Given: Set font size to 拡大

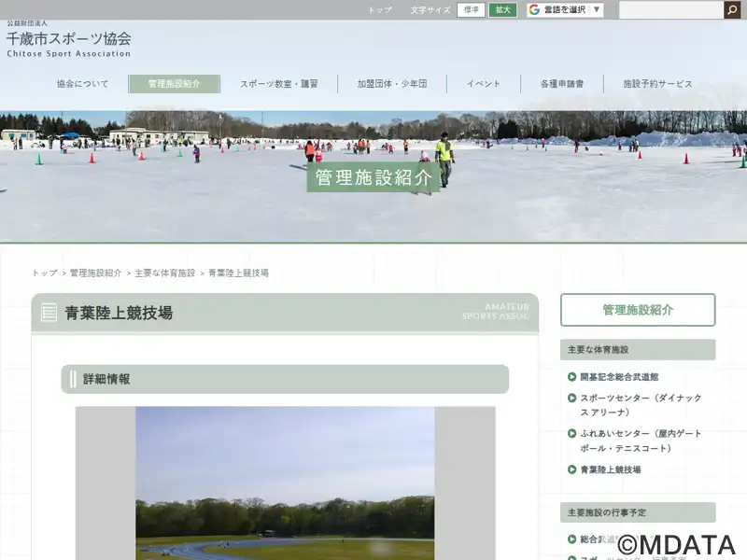Looking at the screenshot, I should (502, 10).
